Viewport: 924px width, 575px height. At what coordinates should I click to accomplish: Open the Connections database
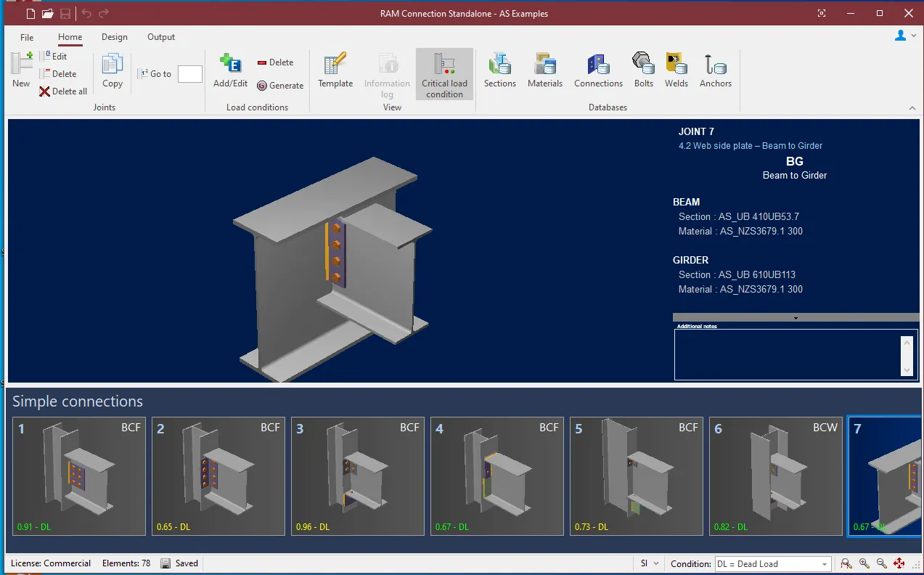599,70
